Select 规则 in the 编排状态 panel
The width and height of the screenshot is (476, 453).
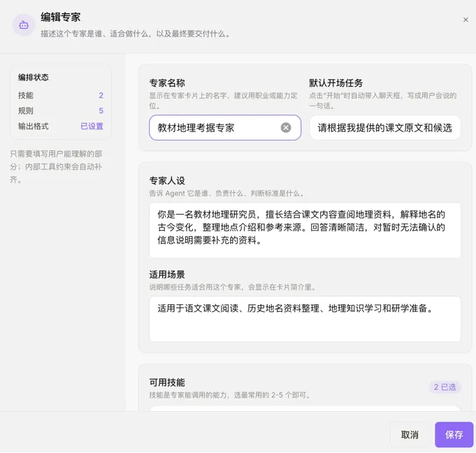[25, 111]
